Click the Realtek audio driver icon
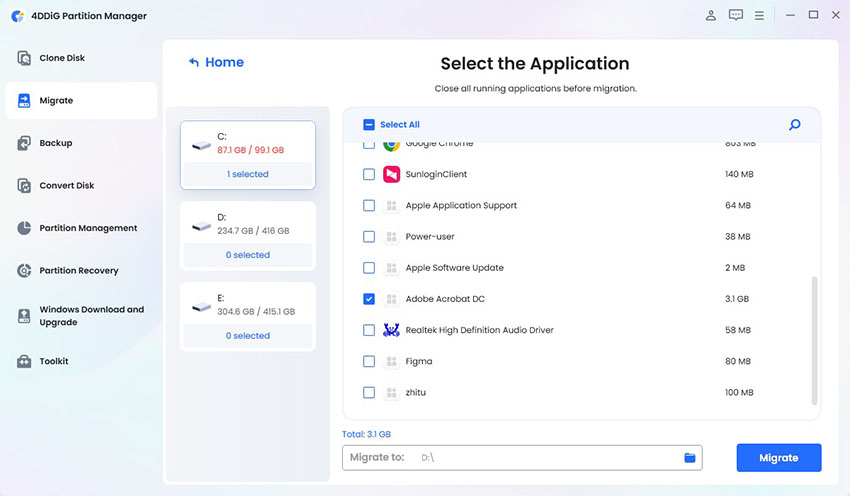 (x=391, y=330)
